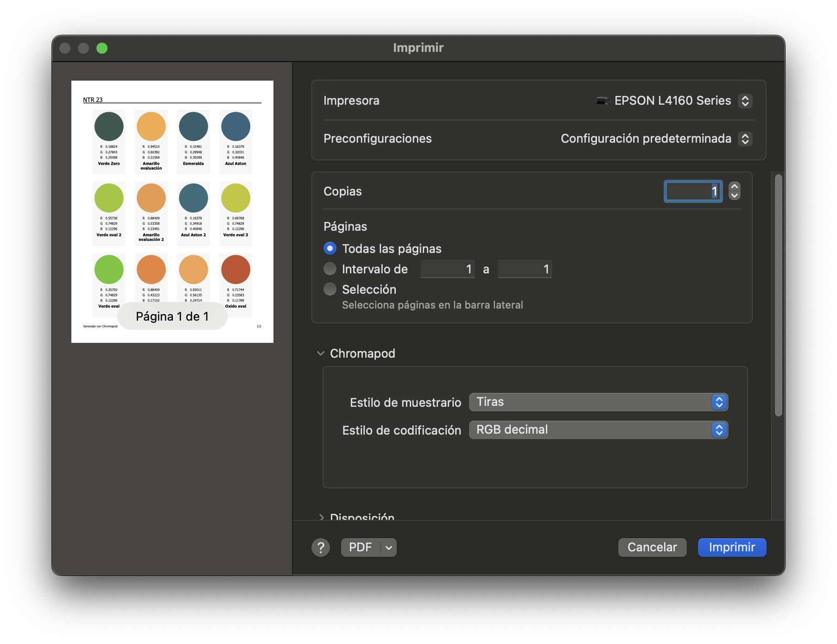Select Todas las páginas radio button
Viewport: 837px width, 644px height.
tap(330, 249)
